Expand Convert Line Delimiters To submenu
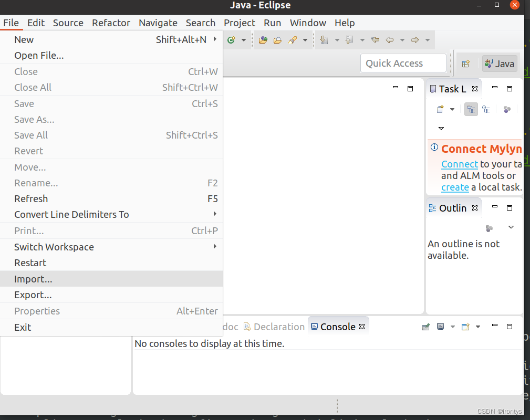 pos(111,215)
